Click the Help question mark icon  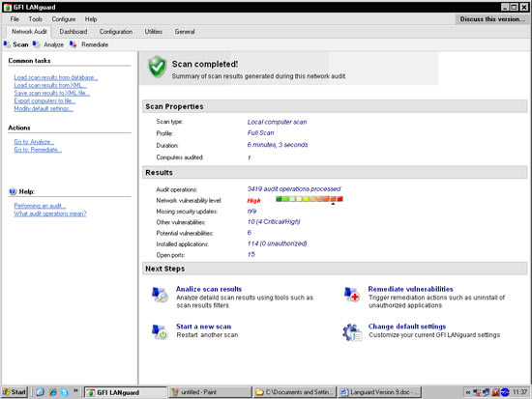(x=13, y=191)
